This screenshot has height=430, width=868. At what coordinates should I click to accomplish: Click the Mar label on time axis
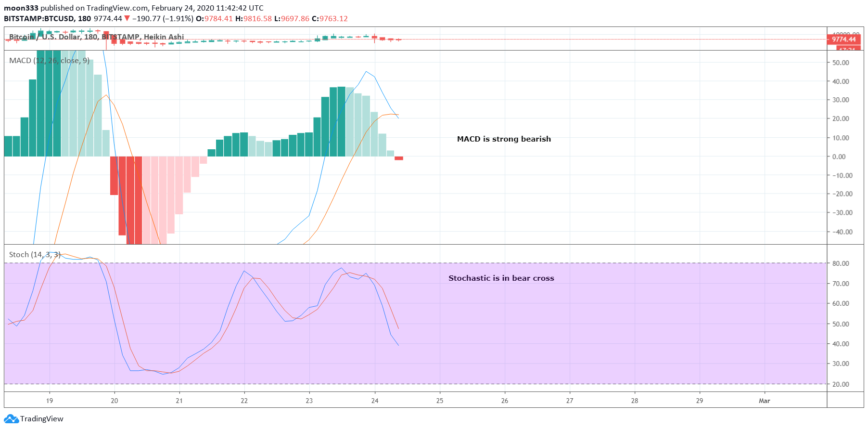click(765, 401)
